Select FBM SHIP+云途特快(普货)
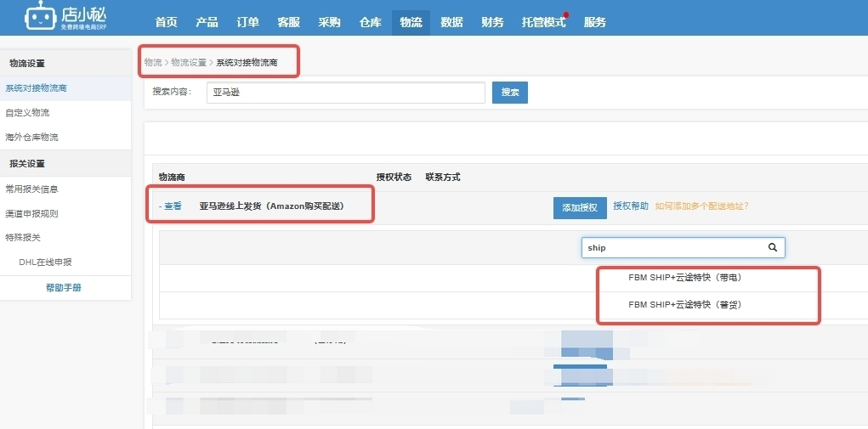 click(x=684, y=304)
